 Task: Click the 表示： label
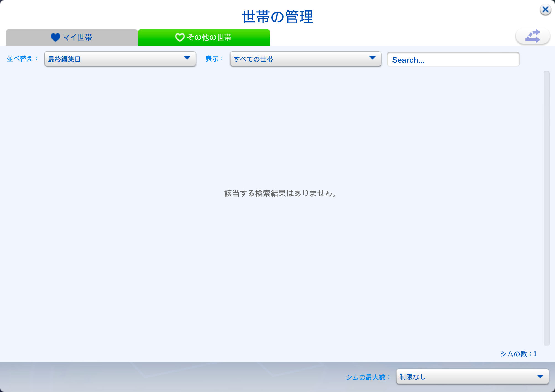[214, 59]
